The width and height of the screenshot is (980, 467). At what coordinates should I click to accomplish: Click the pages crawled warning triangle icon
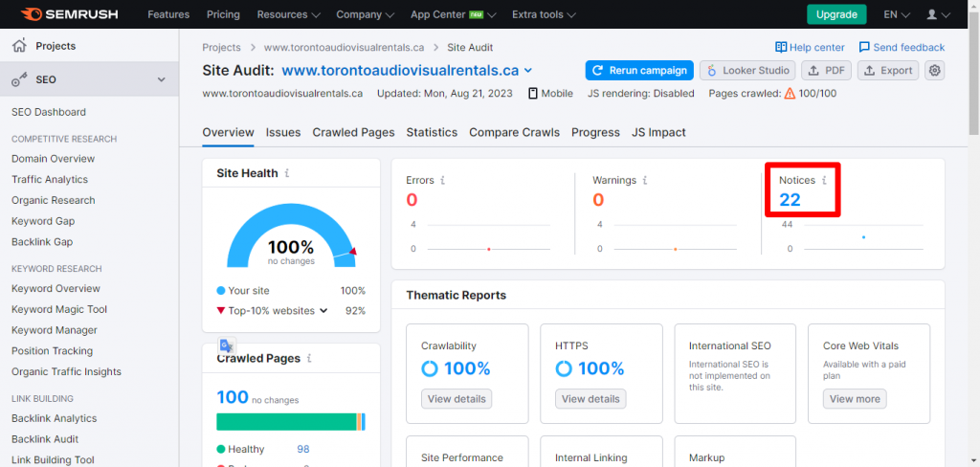(x=790, y=93)
